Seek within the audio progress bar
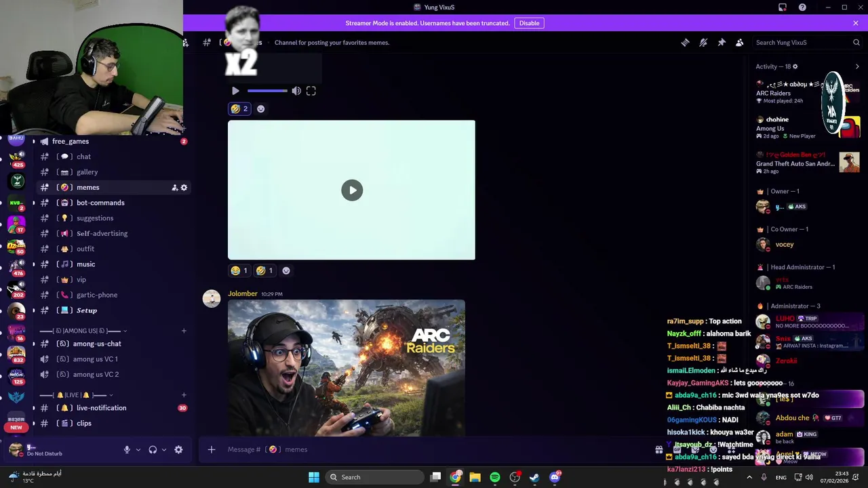 coord(267,91)
